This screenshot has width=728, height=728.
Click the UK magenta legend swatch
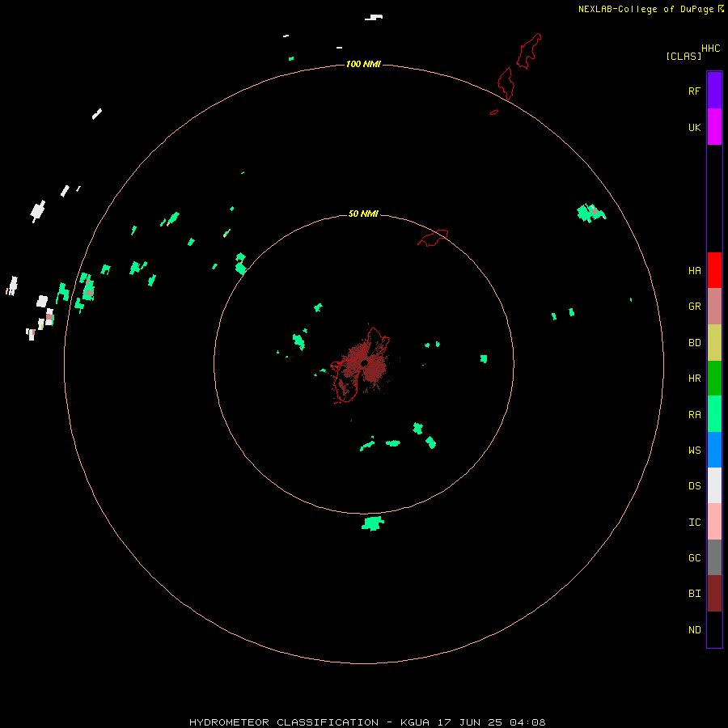(x=714, y=127)
